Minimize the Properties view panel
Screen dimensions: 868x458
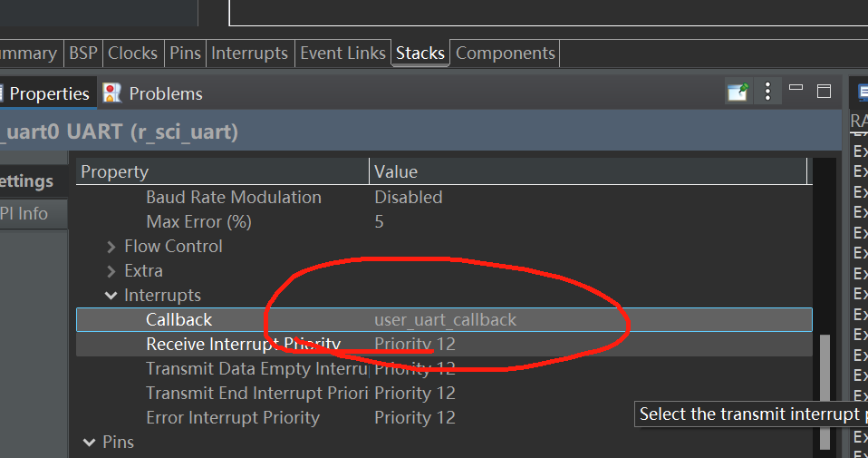796,87
